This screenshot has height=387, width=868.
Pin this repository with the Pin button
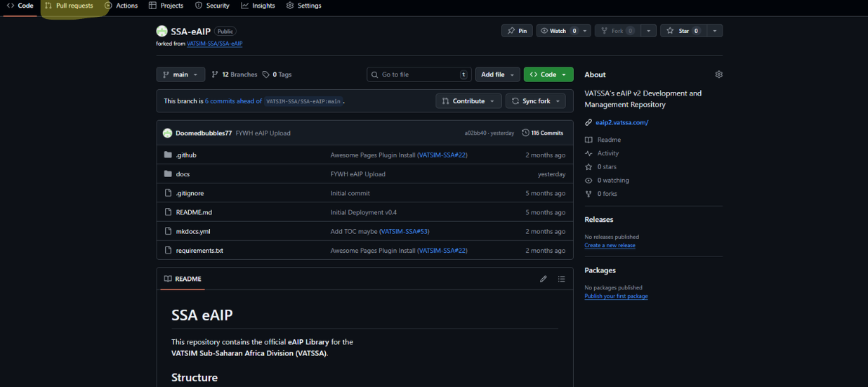click(x=517, y=31)
